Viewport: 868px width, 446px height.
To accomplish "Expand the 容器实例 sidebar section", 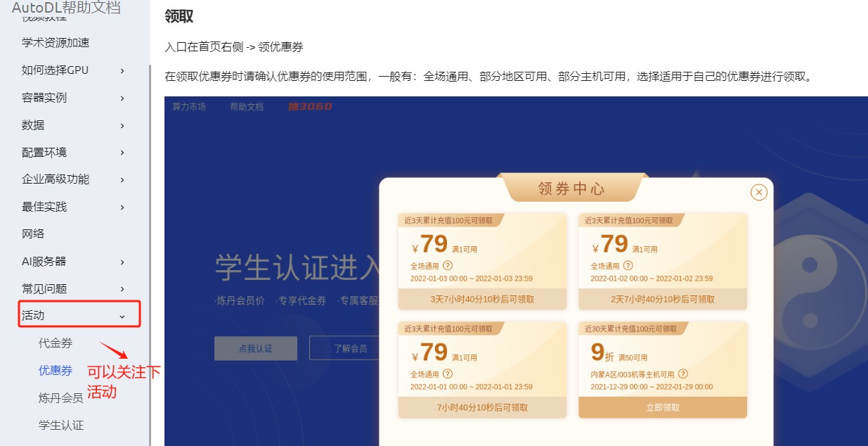I will (122, 98).
